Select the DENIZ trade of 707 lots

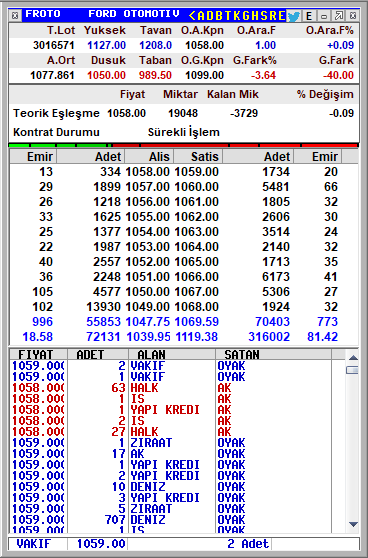pyautogui.click(x=171, y=520)
